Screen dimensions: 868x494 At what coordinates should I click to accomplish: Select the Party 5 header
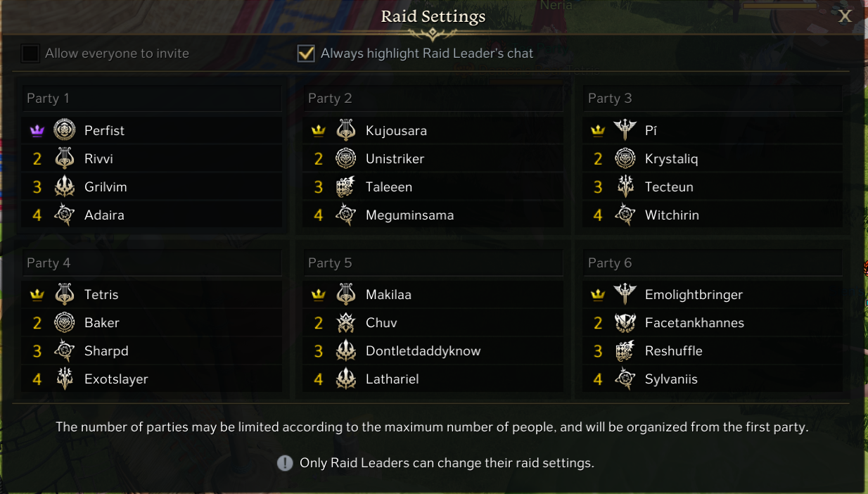click(433, 263)
